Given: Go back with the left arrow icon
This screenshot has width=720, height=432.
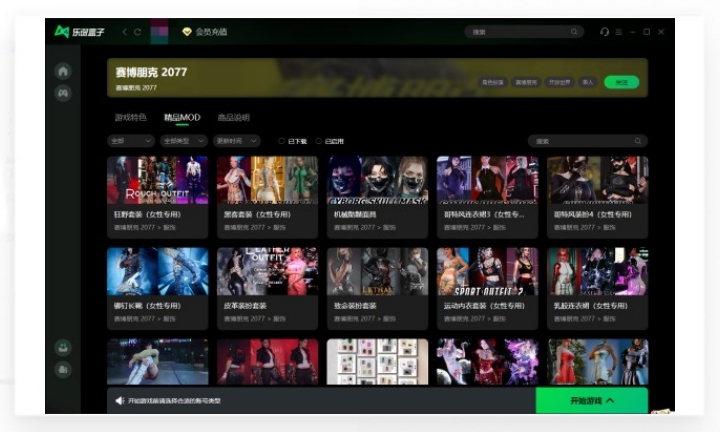Looking at the screenshot, I should (x=124, y=32).
